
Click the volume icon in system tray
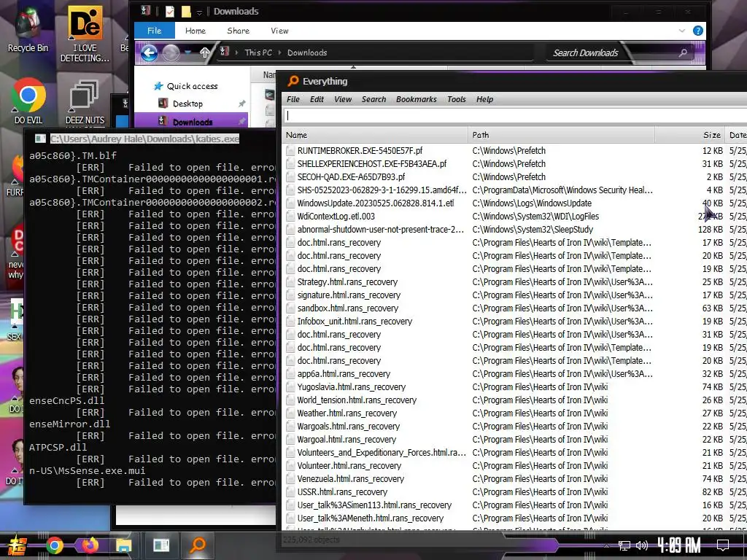642,545
